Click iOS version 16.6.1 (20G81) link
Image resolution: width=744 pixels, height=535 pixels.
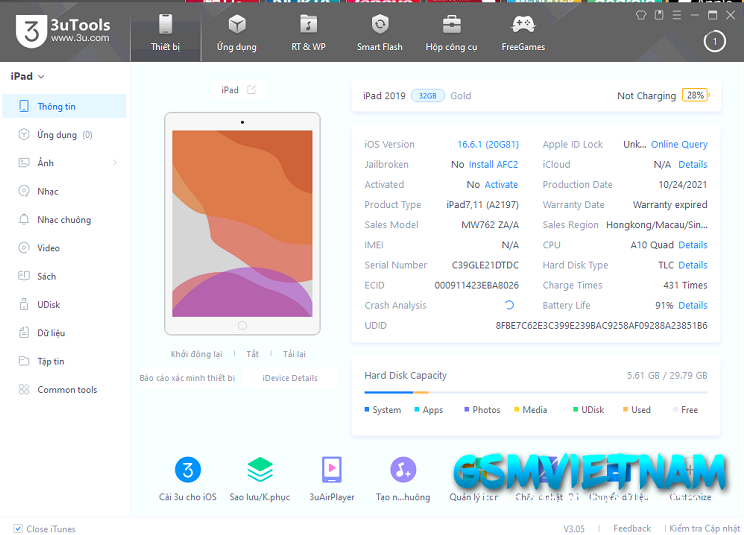click(x=488, y=144)
